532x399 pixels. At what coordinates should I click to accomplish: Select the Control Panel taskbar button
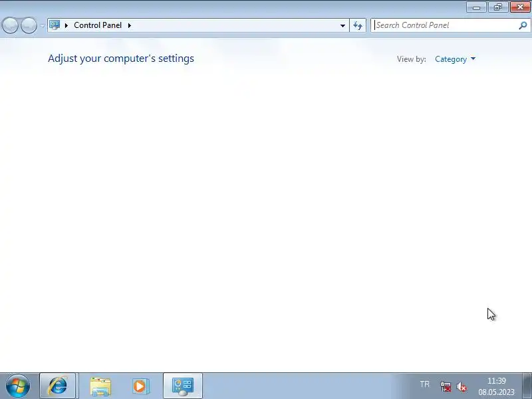[182, 386]
